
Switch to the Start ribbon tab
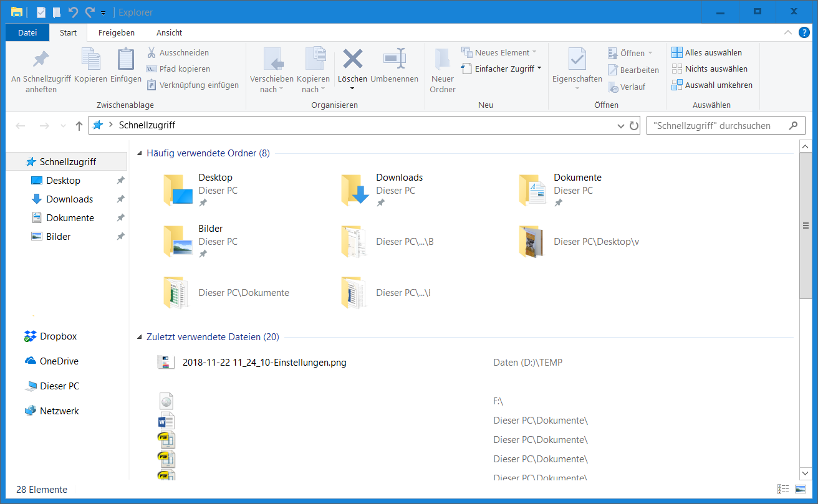(69, 32)
